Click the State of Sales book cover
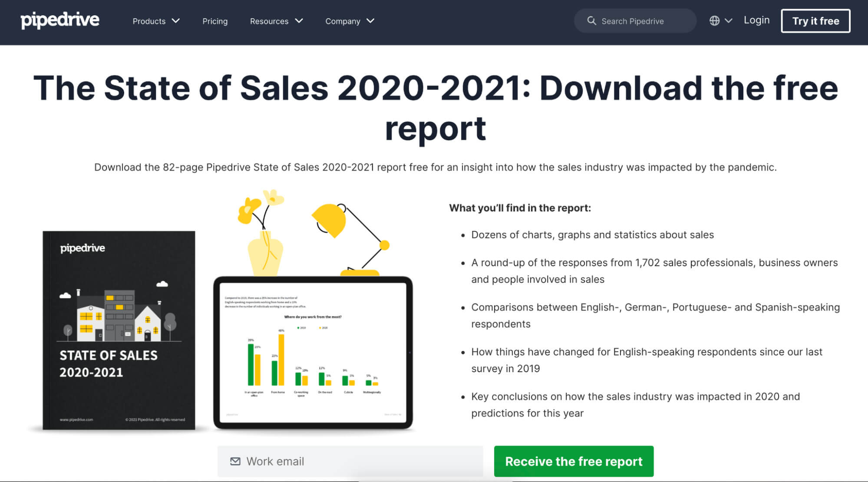The height and width of the screenshot is (482, 868). coord(119,330)
